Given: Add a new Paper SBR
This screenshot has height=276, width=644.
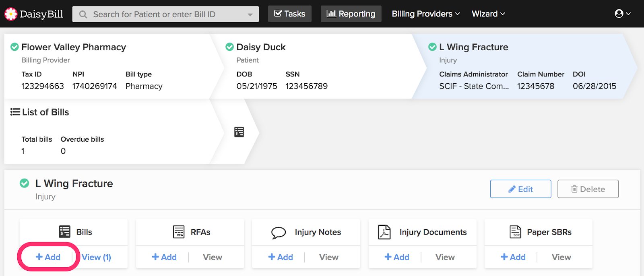Looking at the screenshot, I should 513,257.
